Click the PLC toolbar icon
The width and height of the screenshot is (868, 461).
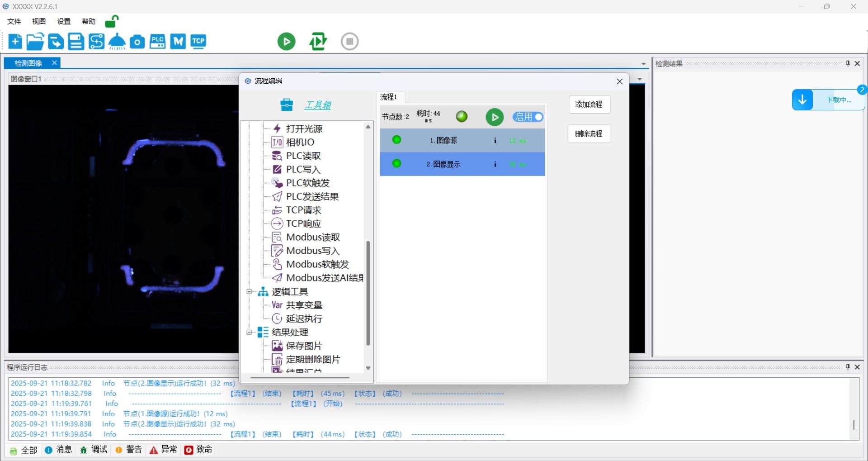coord(157,42)
